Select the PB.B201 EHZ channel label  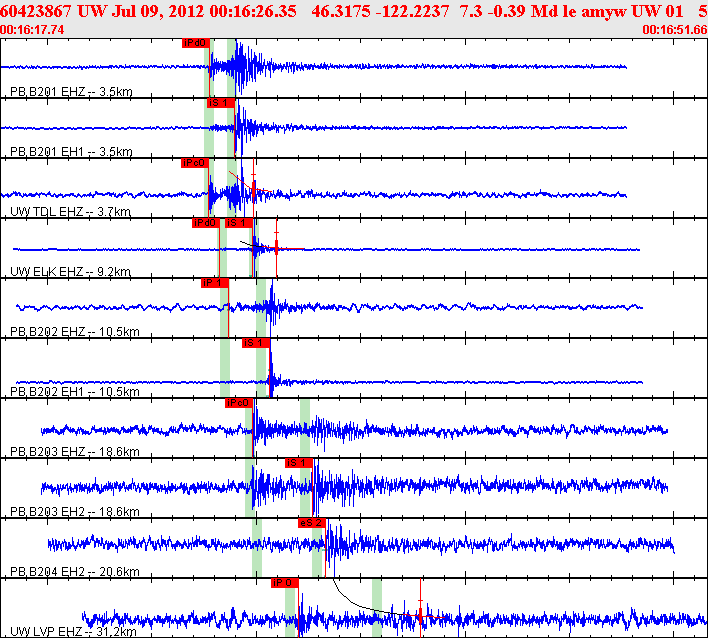click(71, 92)
